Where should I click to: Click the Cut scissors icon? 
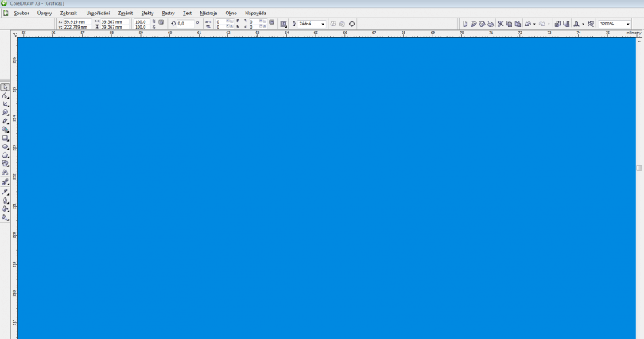501,24
